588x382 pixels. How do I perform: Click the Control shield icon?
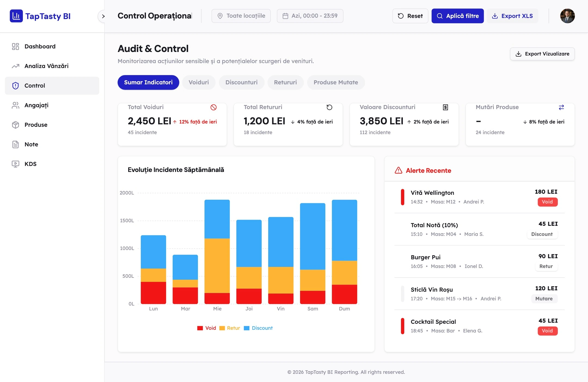click(16, 86)
